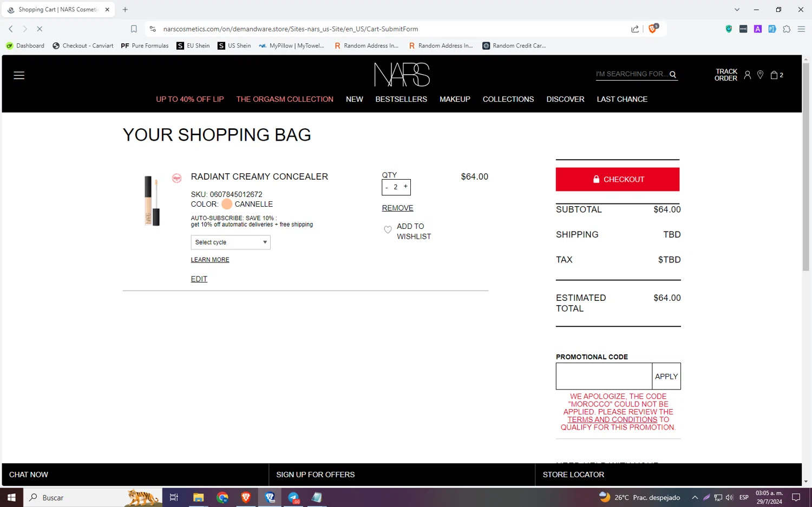This screenshot has height=507, width=812.
Task: Open UP TO 40% OFF LIP menu
Action: click(190, 99)
